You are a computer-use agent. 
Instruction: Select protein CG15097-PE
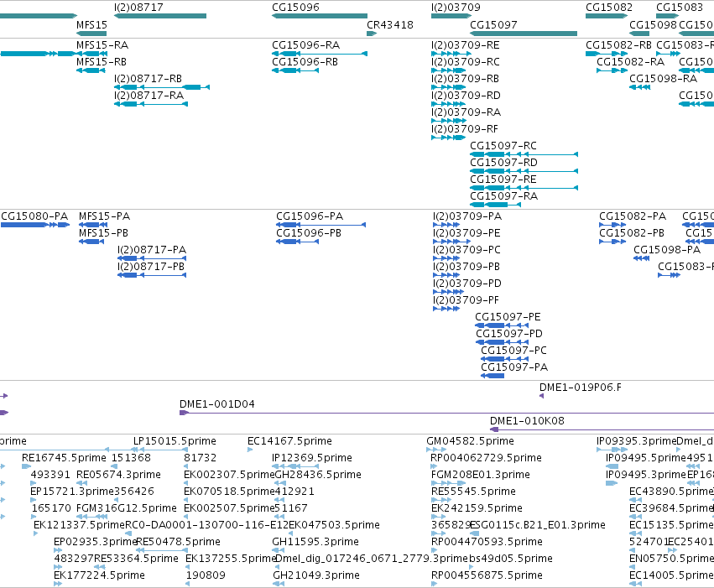pyautogui.click(x=502, y=325)
